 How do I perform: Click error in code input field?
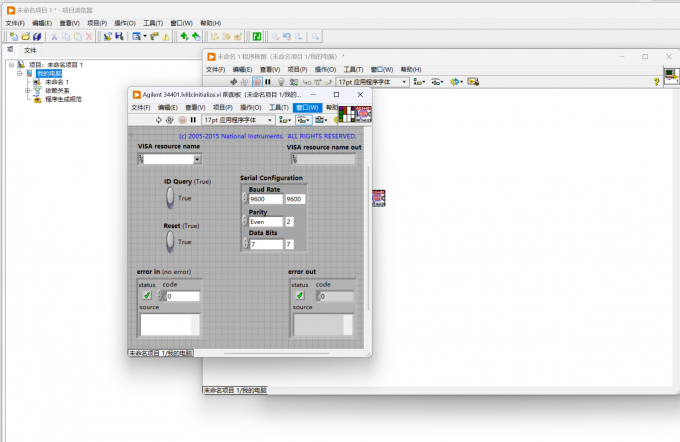[183, 296]
